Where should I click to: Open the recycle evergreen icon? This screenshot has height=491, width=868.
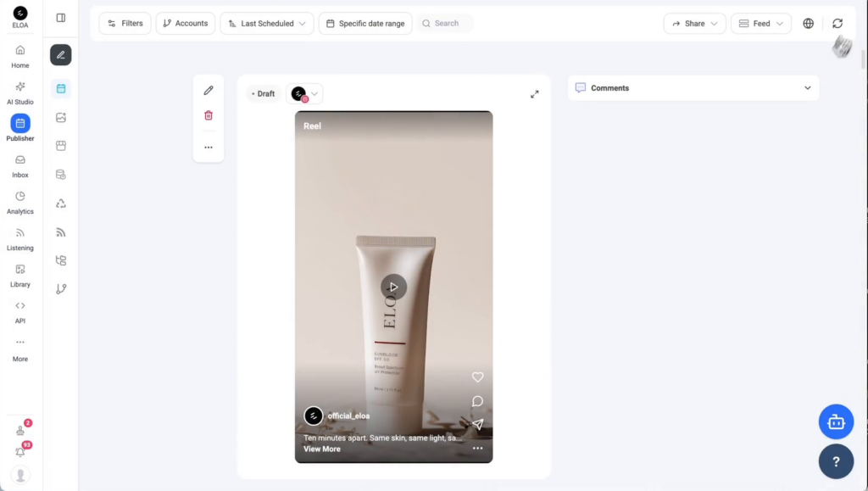coord(61,204)
